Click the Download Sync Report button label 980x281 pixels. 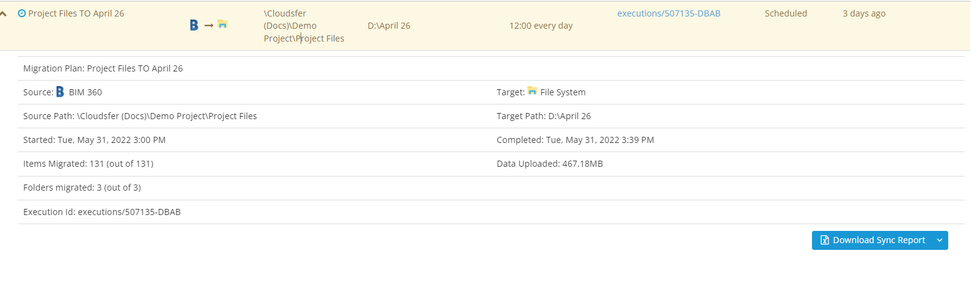[x=879, y=240]
